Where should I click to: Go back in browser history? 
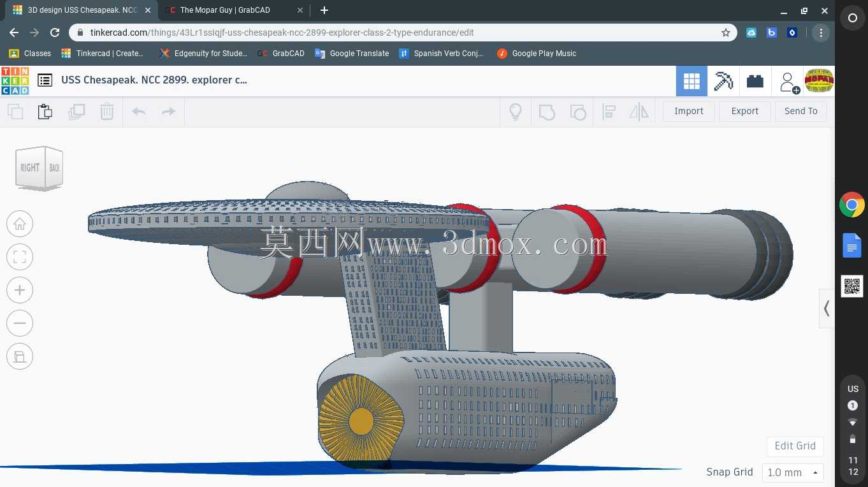coord(14,33)
